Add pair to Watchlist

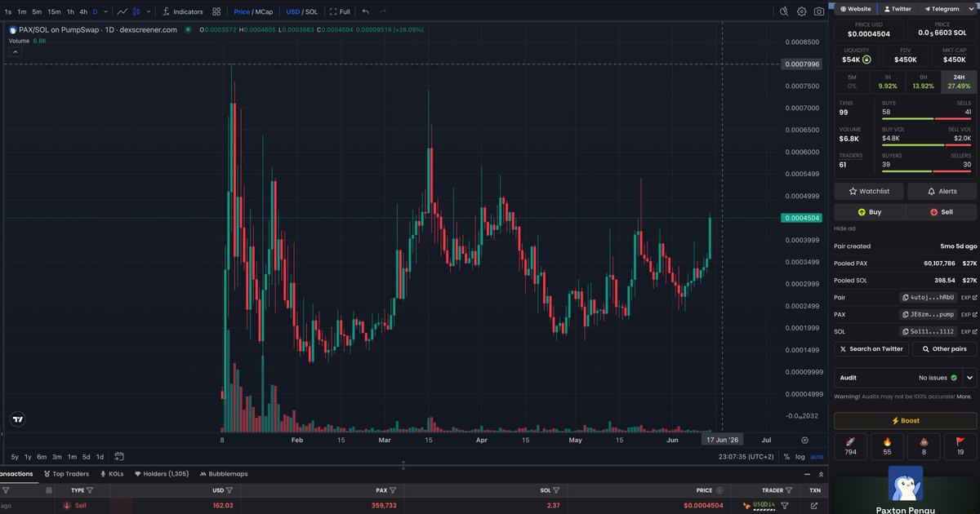870,191
